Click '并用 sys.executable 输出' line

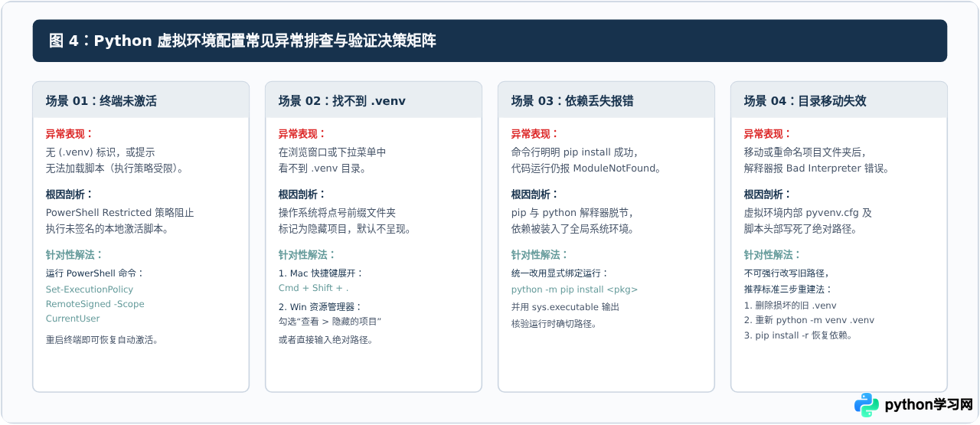565,306
